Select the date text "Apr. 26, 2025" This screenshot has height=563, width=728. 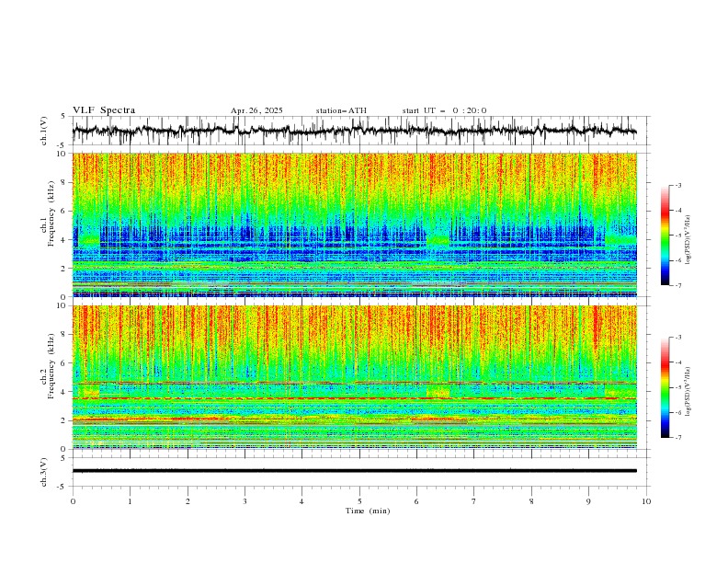pos(256,110)
